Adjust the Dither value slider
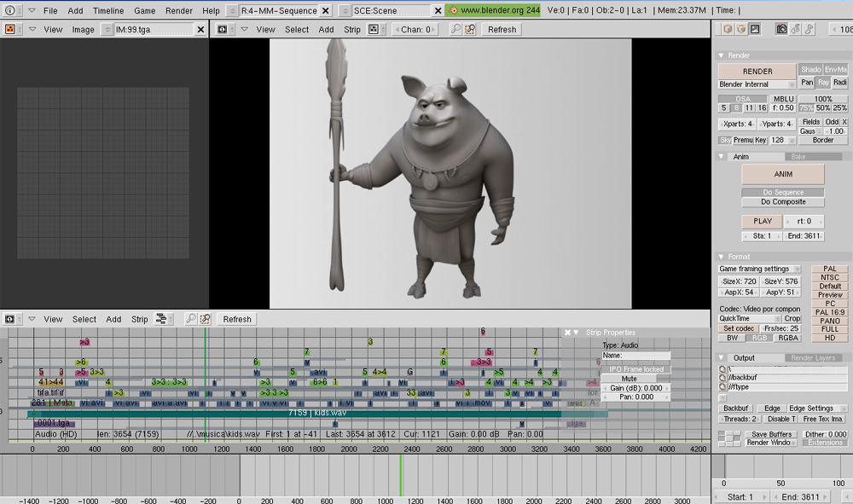This screenshot has height=504, width=853. pos(825,434)
